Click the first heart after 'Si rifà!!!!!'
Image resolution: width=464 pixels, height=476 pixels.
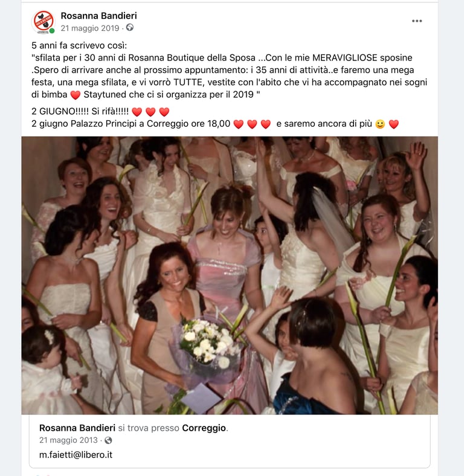(137, 112)
